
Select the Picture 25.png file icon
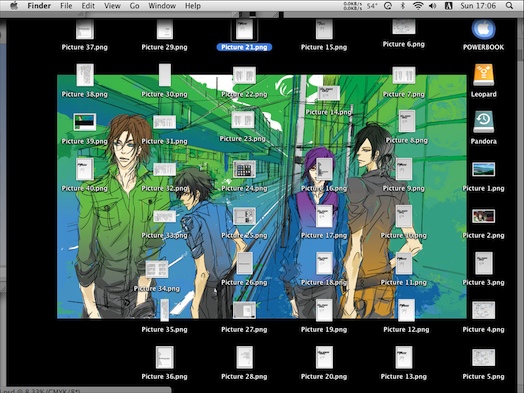[244, 216]
